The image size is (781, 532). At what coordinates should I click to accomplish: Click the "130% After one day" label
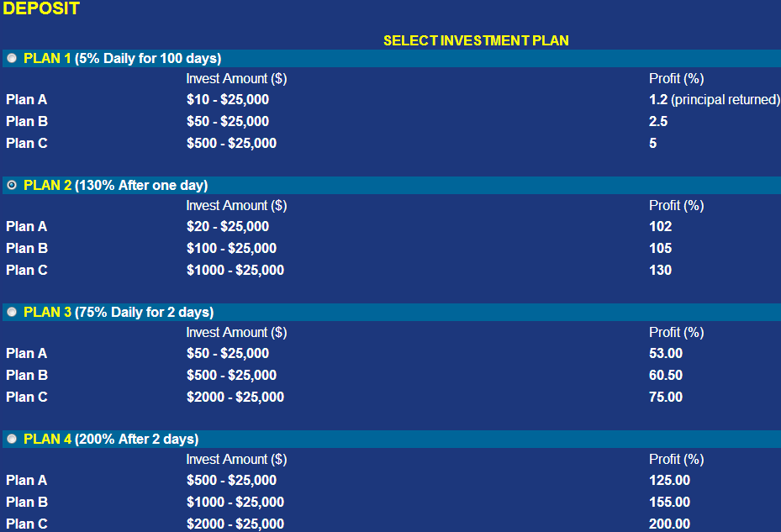141,185
